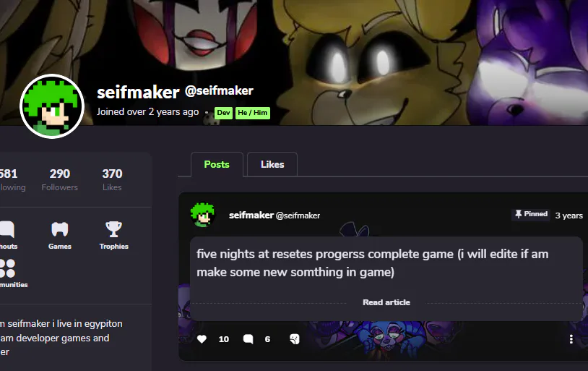Select the Posts tab

point(217,164)
